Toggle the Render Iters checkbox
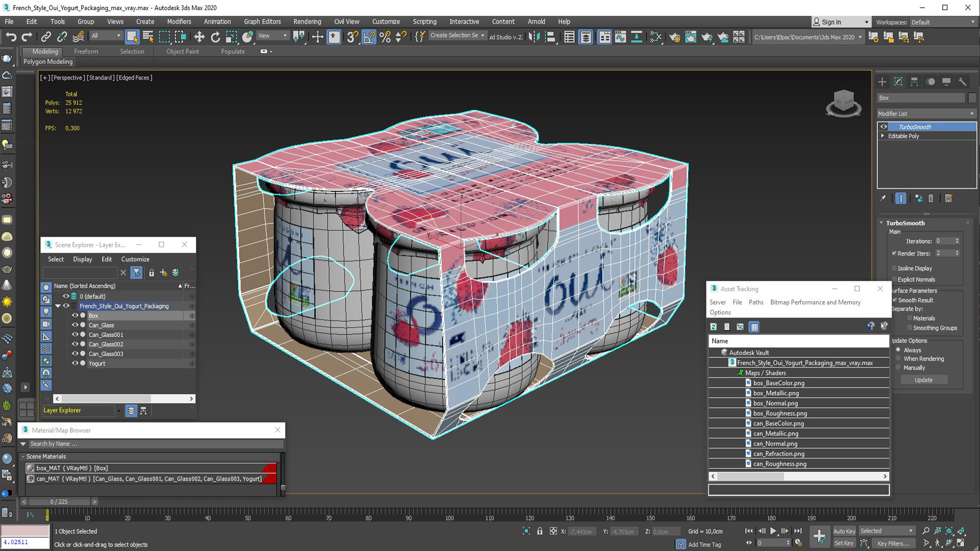Screen dimensions: 980x551 [894, 253]
